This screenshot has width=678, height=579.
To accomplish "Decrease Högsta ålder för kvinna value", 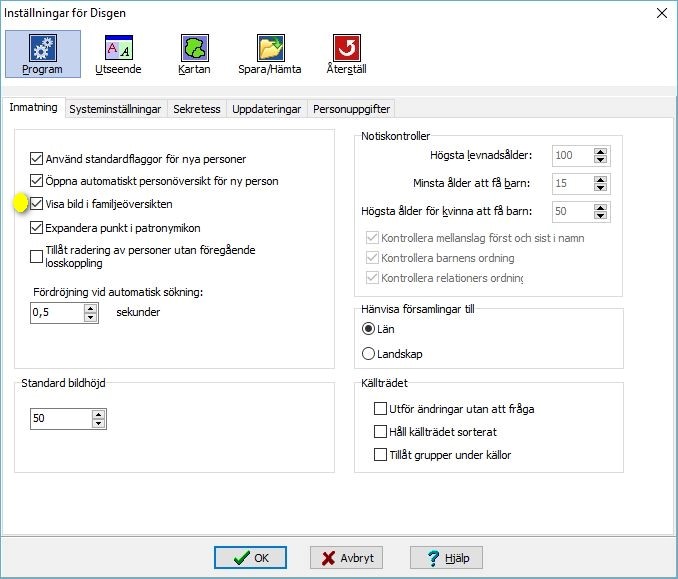I will [600, 216].
